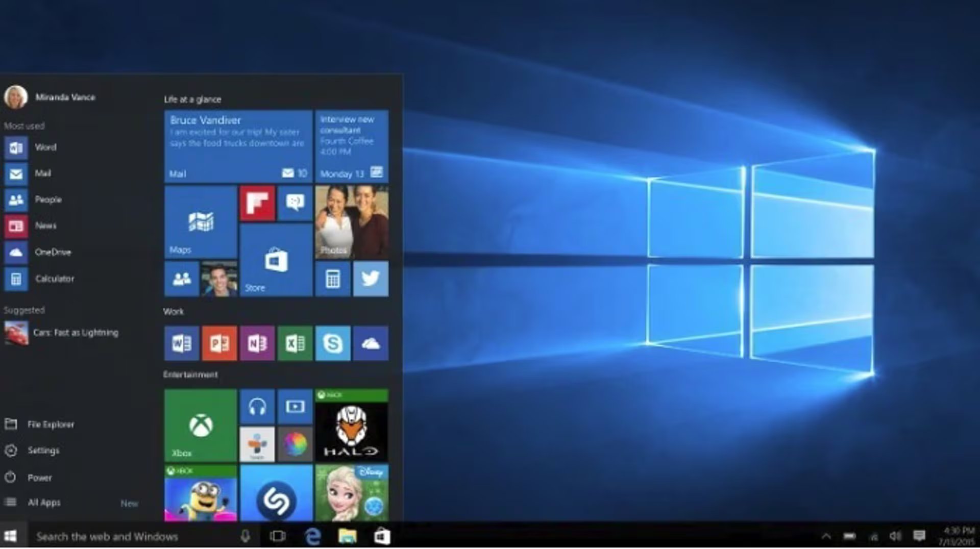Show hidden icons in the system tray
The image size is (980, 549).
pos(826,536)
